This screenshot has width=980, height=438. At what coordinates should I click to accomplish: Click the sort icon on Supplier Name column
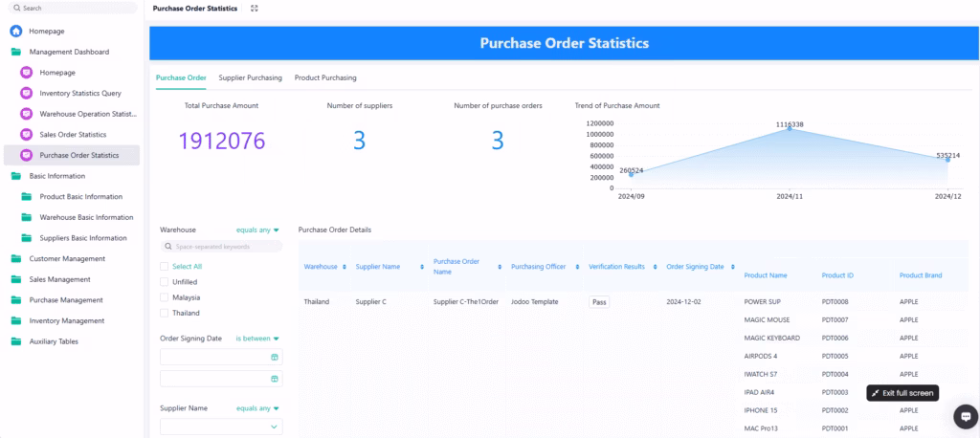pos(422,267)
